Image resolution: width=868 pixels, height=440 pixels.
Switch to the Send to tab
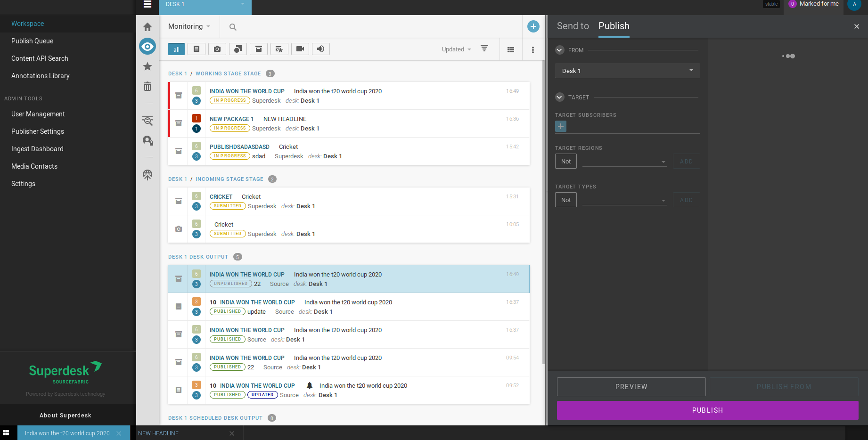pos(573,26)
